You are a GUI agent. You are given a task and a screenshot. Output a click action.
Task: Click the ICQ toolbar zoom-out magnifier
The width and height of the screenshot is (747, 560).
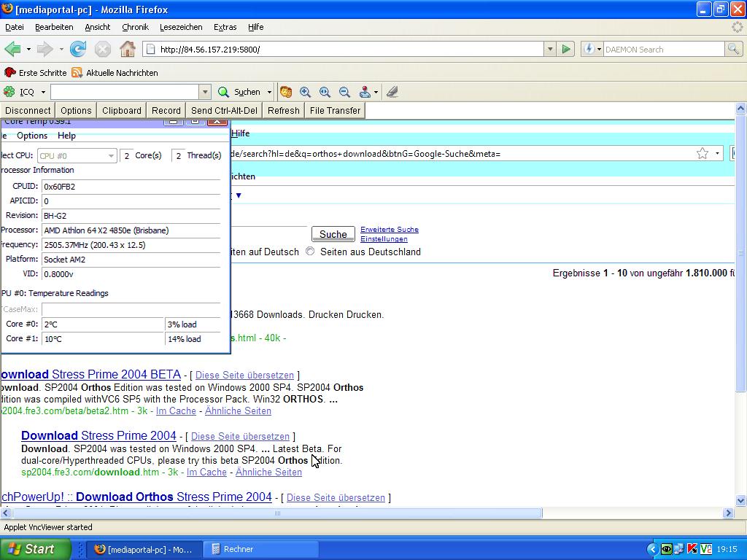[344, 92]
